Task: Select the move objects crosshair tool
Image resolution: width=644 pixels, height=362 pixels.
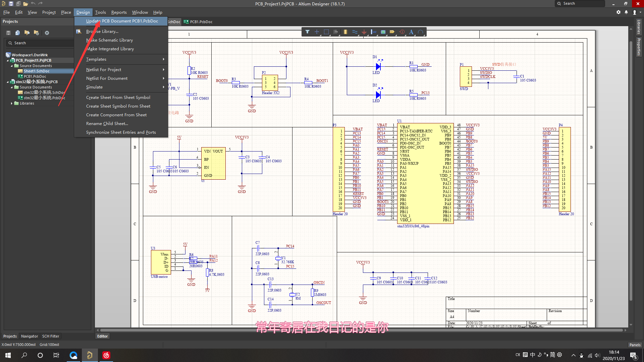Action: coord(317,32)
